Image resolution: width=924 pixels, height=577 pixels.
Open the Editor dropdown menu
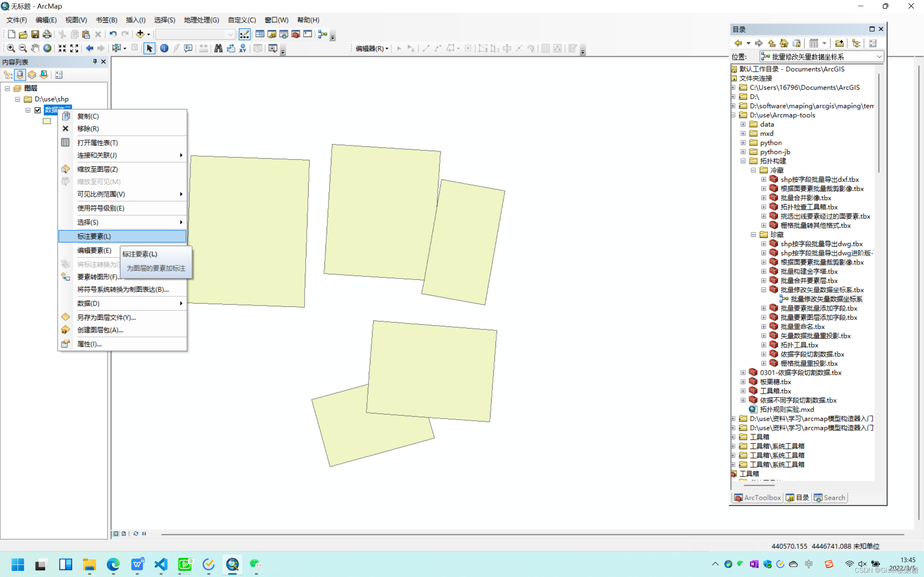(372, 48)
